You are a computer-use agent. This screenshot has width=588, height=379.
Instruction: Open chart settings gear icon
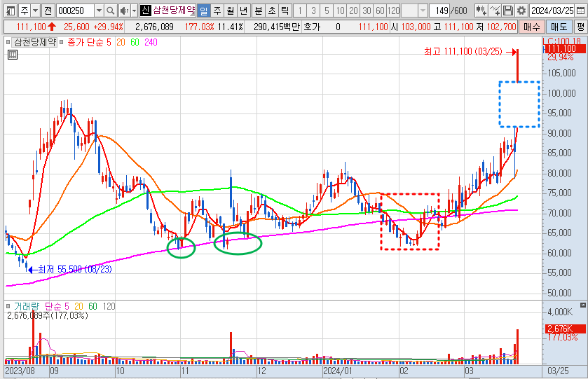521,11
